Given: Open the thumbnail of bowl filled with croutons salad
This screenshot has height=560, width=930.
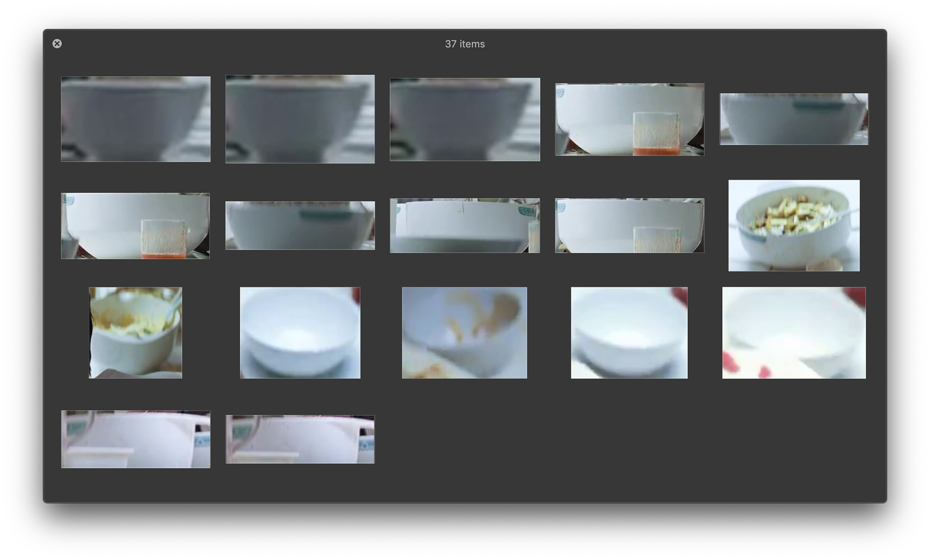Looking at the screenshot, I should (x=794, y=226).
